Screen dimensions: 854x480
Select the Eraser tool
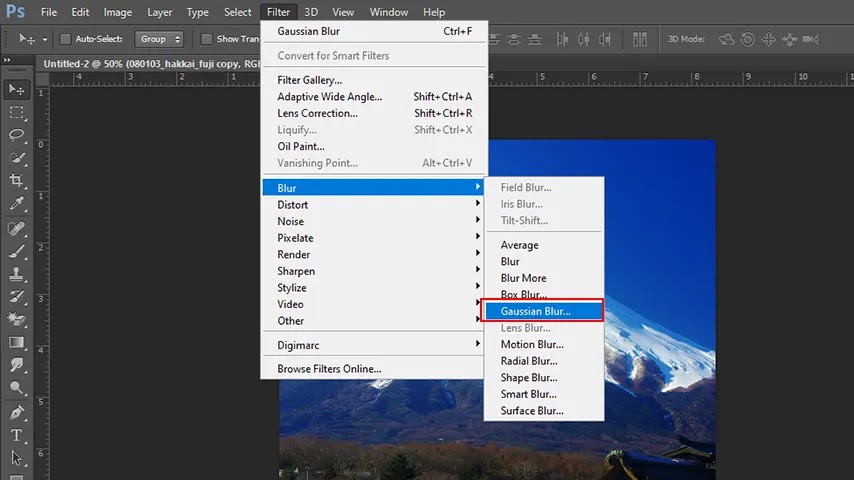coord(16,319)
